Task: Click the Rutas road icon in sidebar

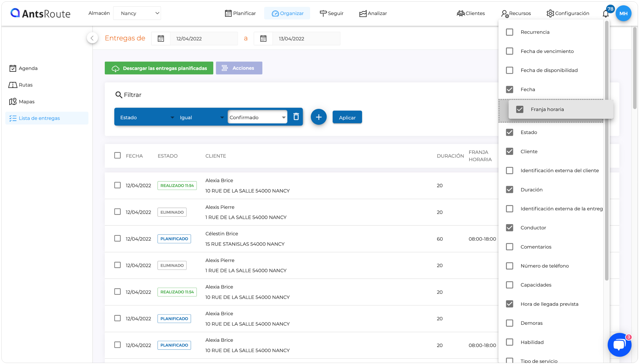Action: pos(13,85)
